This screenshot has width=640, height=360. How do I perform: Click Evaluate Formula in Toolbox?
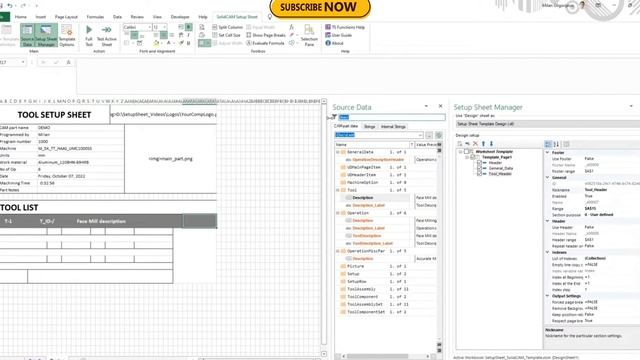coord(265,43)
